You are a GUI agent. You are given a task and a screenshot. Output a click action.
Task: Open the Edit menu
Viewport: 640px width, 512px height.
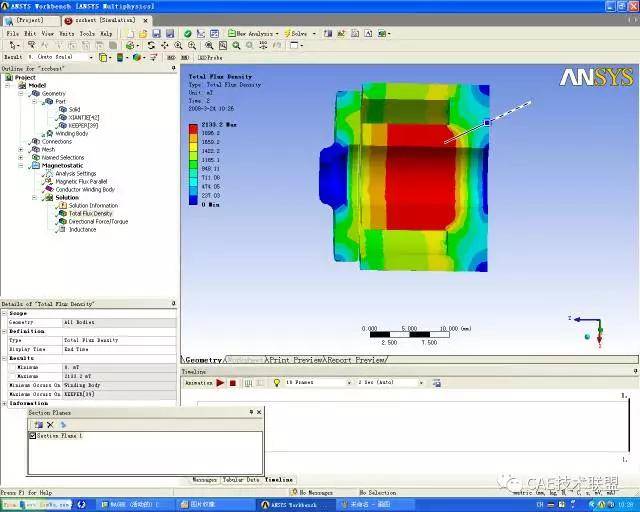(30, 33)
